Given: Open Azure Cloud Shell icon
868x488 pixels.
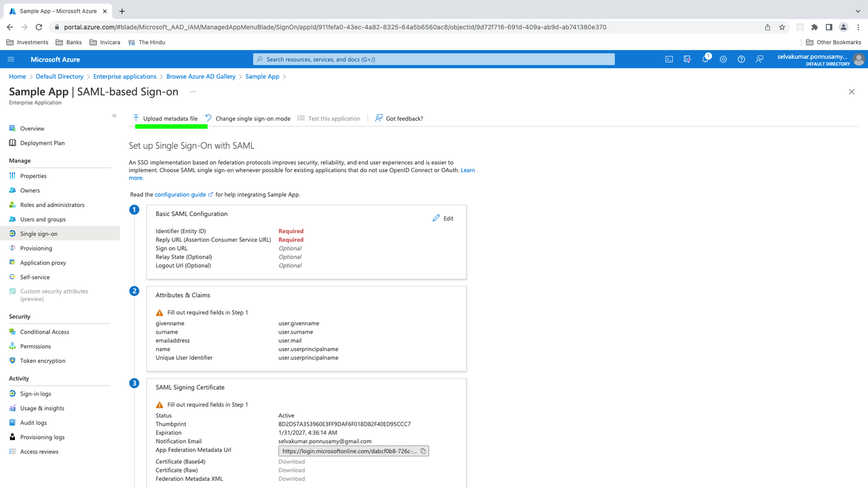Looking at the screenshot, I should [669, 59].
